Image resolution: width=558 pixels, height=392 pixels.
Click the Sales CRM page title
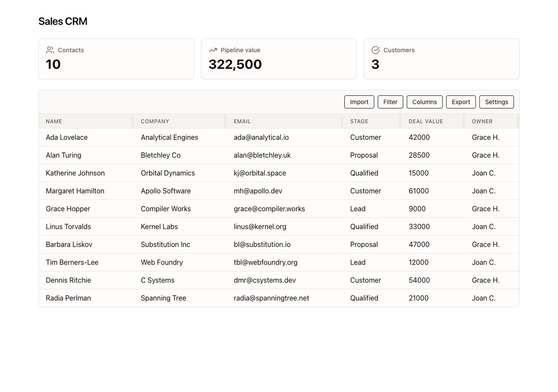click(63, 21)
